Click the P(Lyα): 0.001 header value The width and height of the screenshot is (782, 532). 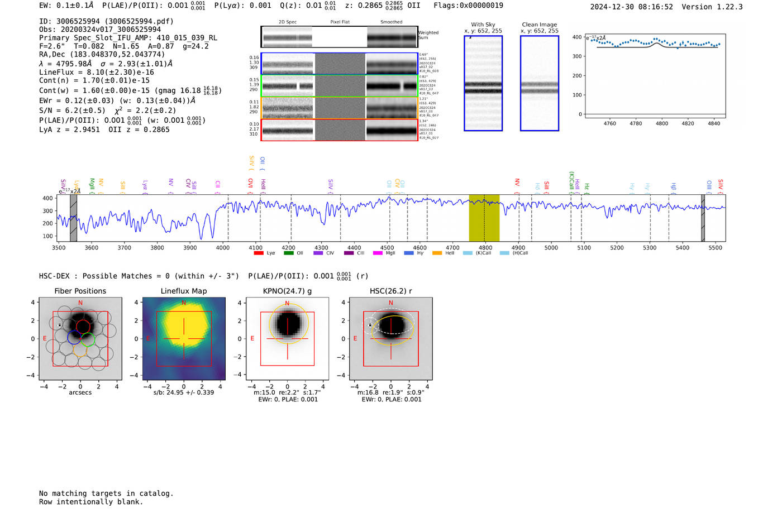(x=242, y=6)
